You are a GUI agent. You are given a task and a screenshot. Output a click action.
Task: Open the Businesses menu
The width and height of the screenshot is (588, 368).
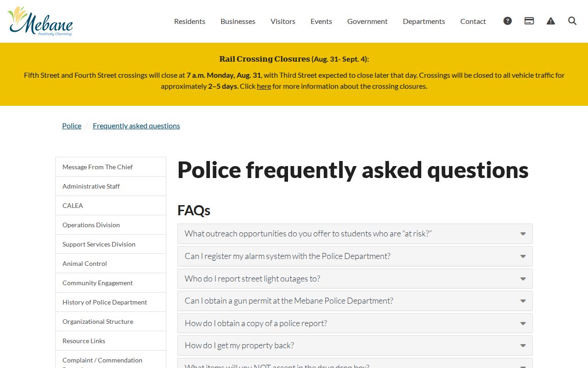238,21
